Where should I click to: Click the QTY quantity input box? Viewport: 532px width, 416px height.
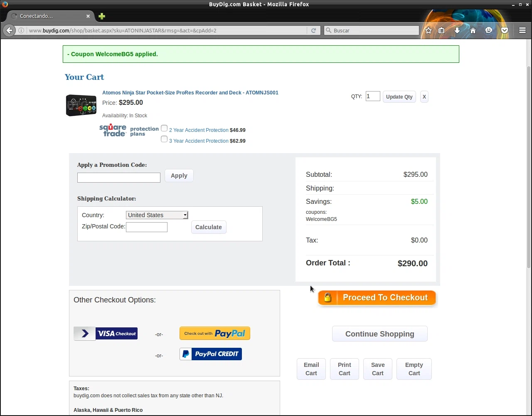[x=372, y=97]
